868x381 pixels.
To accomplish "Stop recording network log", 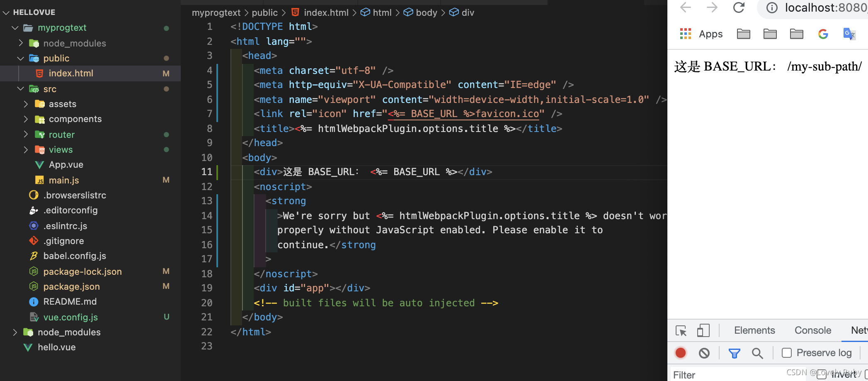I will pyautogui.click(x=681, y=353).
